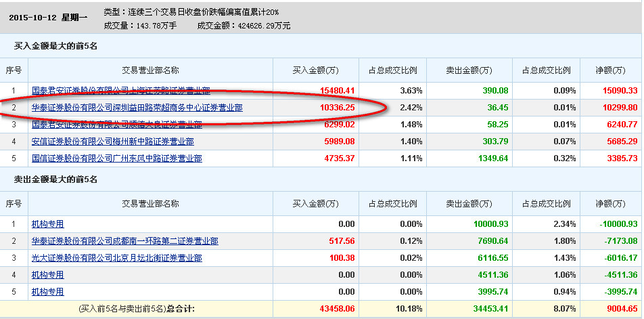This screenshot has width=644, height=319.
Task: Click 类型 line with 跌幅偏离值累计20%
Action: (191, 12)
